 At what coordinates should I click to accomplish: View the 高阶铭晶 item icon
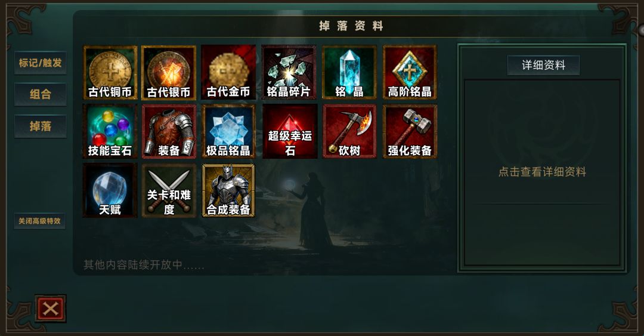410,72
